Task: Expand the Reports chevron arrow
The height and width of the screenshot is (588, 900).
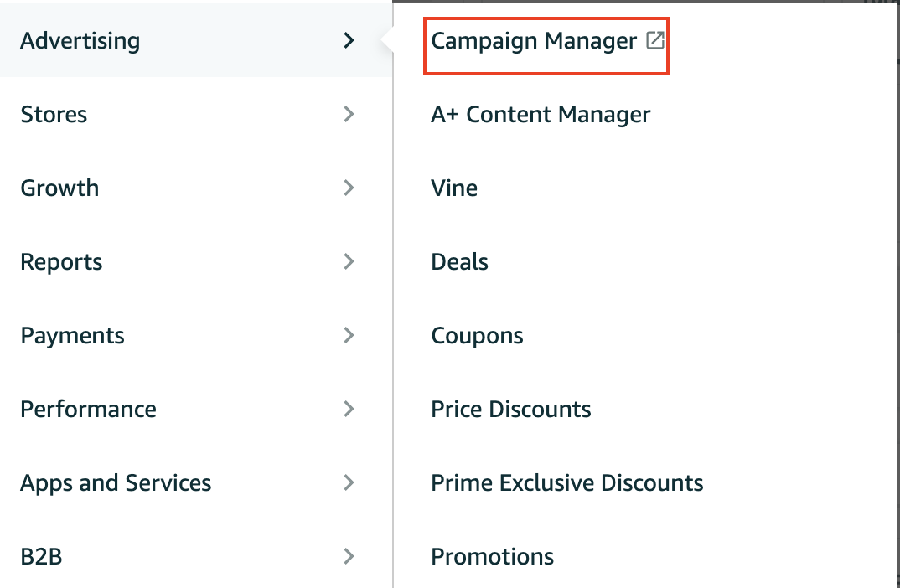Action: (349, 261)
